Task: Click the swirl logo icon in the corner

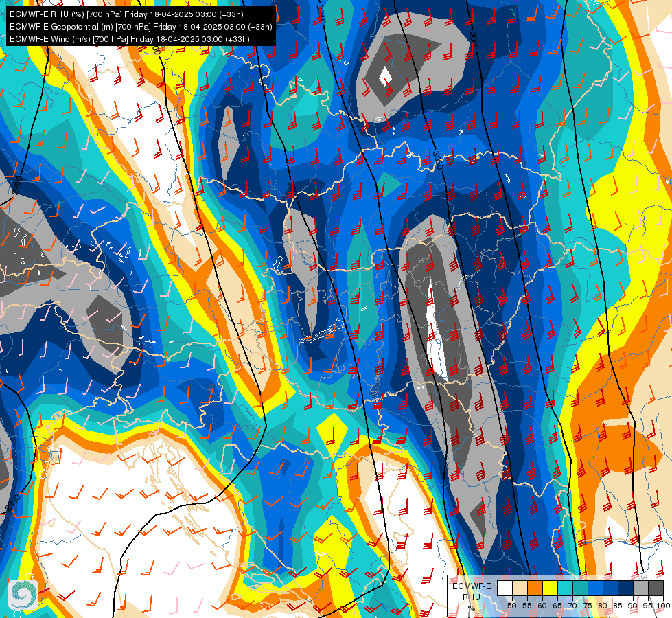Action: (23, 595)
